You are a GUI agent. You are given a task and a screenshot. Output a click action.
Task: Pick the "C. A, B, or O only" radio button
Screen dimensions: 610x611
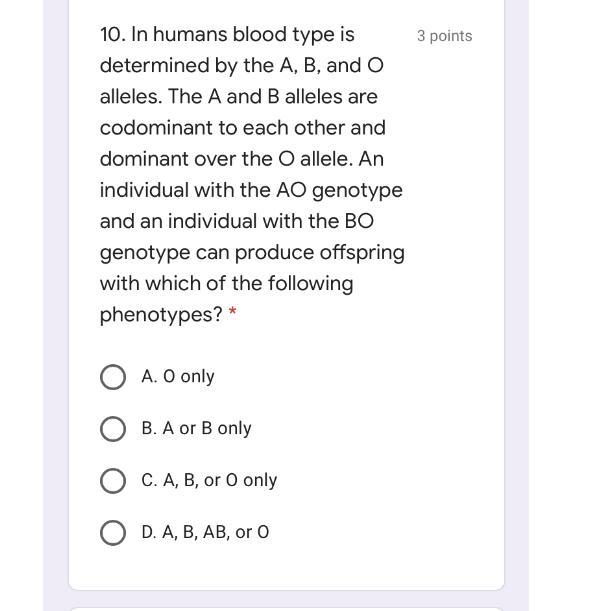113,481
